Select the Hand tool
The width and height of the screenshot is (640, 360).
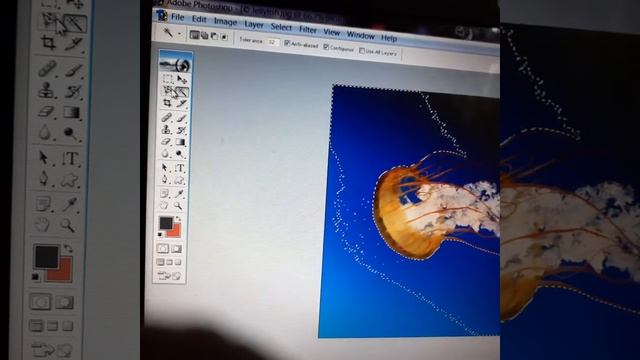tap(163, 204)
